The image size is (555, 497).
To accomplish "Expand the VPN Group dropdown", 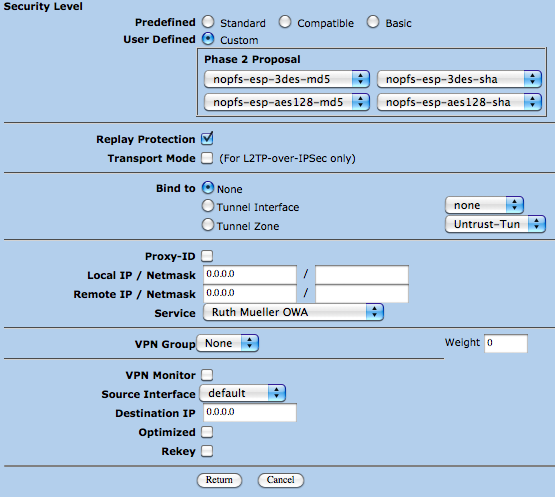I will tap(228, 343).
